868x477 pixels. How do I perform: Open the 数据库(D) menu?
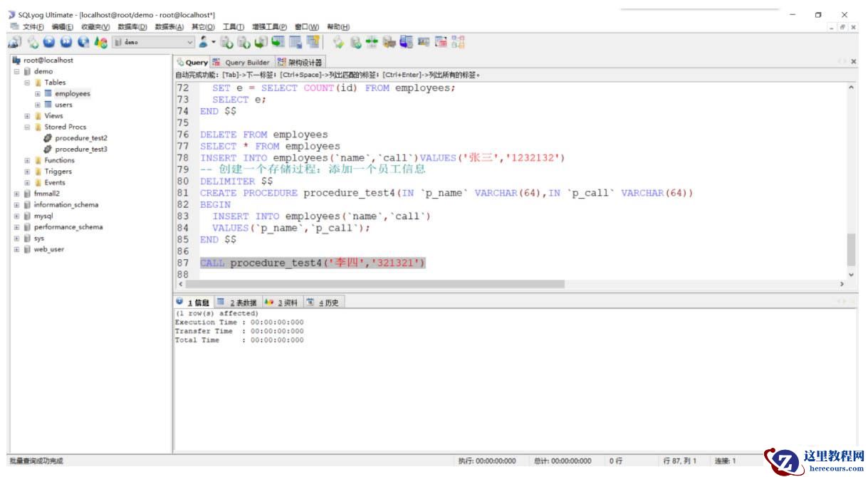[132, 27]
